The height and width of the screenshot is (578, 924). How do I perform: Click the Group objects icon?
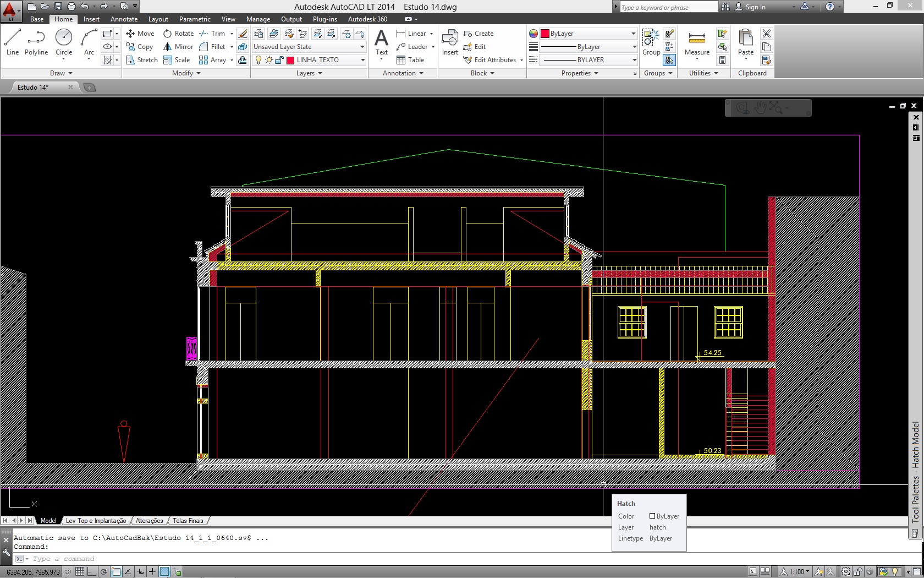point(651,42)
